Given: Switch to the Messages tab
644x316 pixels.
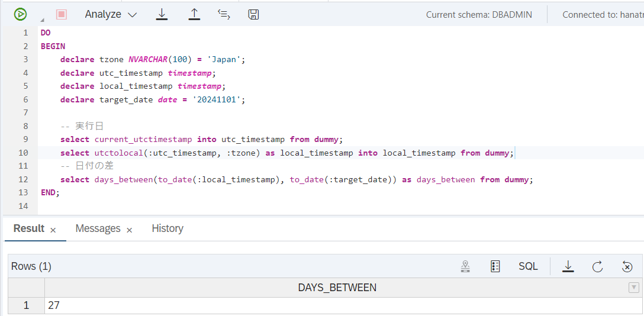Looking at the screenshot, I should [x=98, y=228].
